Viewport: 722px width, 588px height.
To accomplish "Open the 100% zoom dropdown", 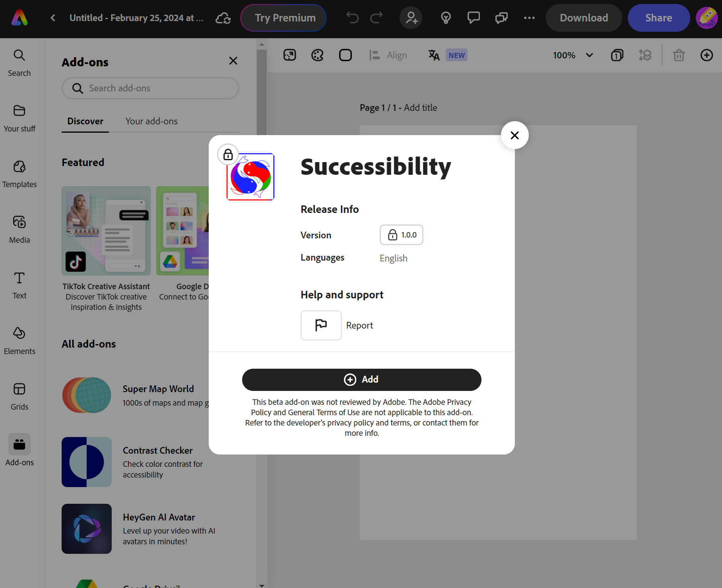I will click(573, 55).
